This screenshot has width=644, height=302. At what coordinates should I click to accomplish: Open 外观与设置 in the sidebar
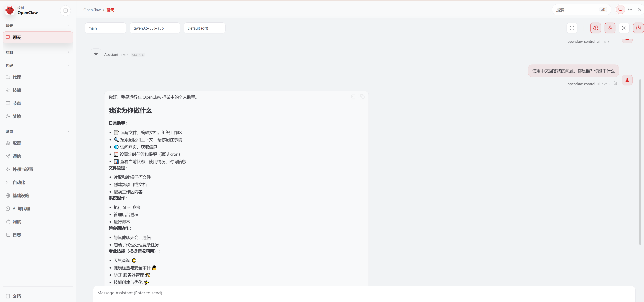coord(38,169)
